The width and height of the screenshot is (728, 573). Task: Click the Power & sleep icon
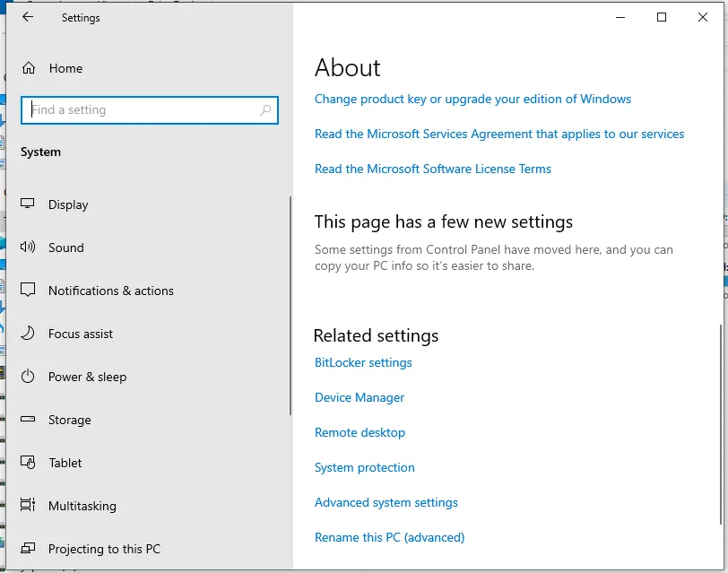[x=28, y=376]
